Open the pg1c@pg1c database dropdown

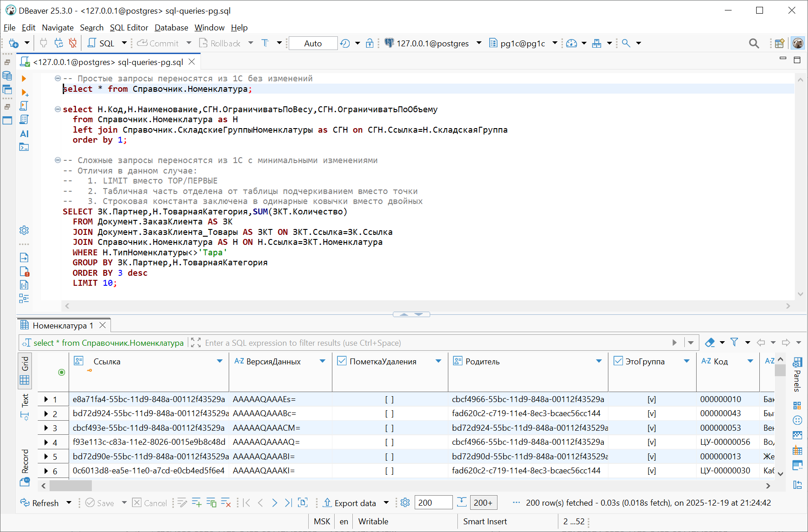point(555,43)
